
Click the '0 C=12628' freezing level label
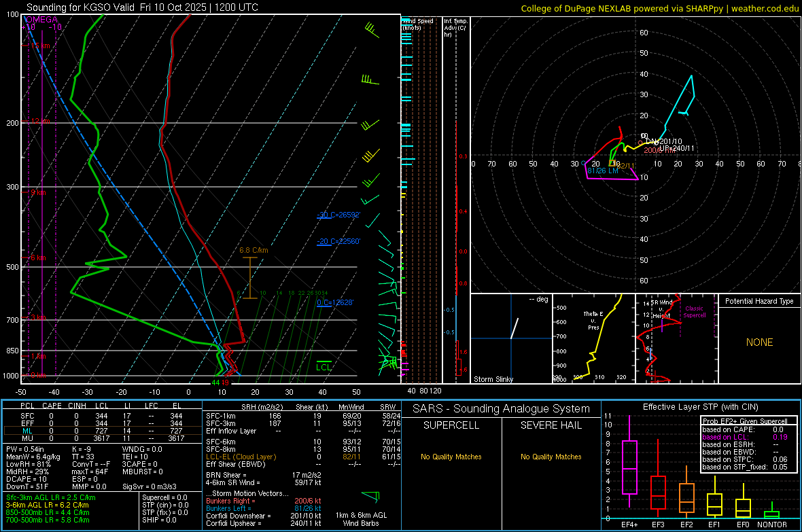coord(335,302)
